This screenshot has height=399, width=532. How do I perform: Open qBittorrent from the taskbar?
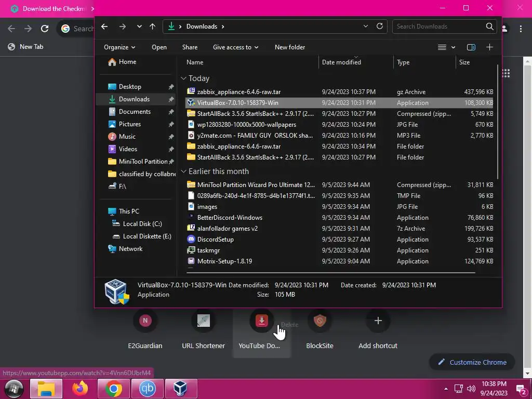[x=147, y=389]
